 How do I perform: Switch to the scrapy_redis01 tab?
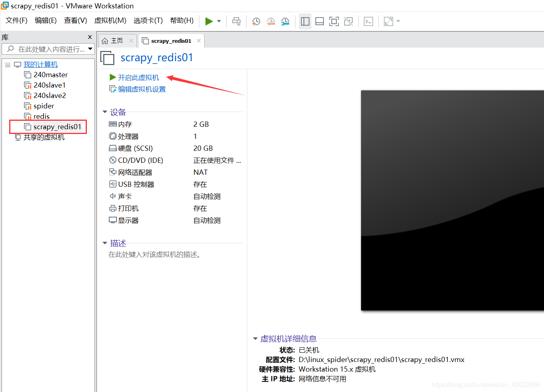(171, 41)
